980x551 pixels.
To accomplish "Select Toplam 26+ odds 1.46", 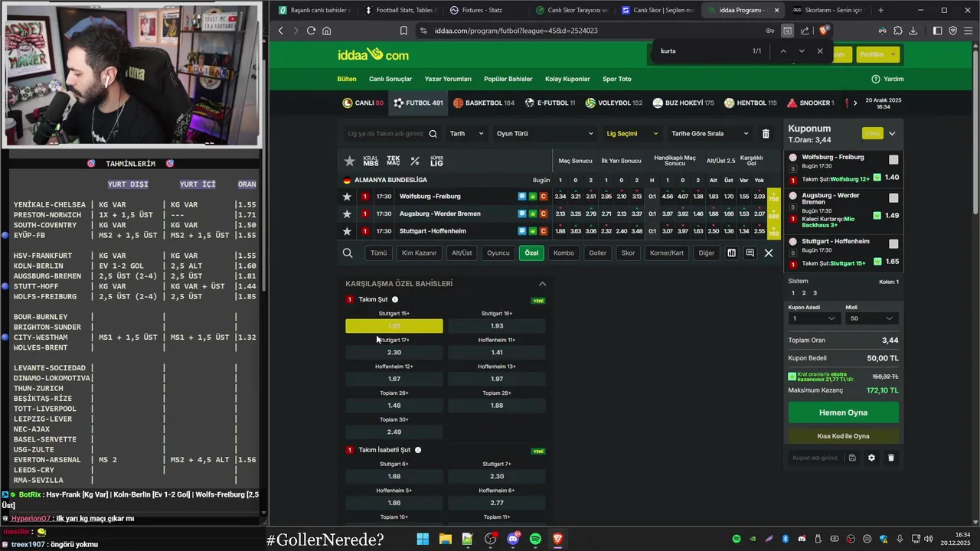I will pos(394,406).
